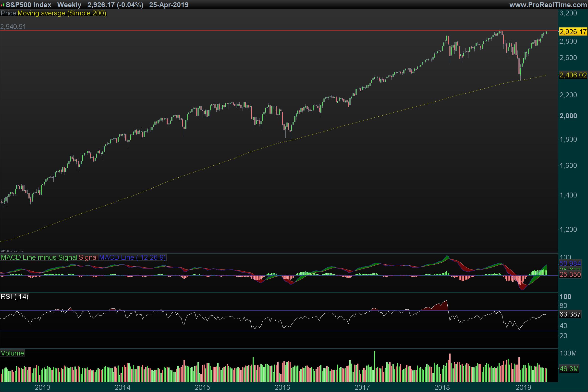Click the Price label in chart legend
Screen dimensions: 588x392
click(8, 13)
